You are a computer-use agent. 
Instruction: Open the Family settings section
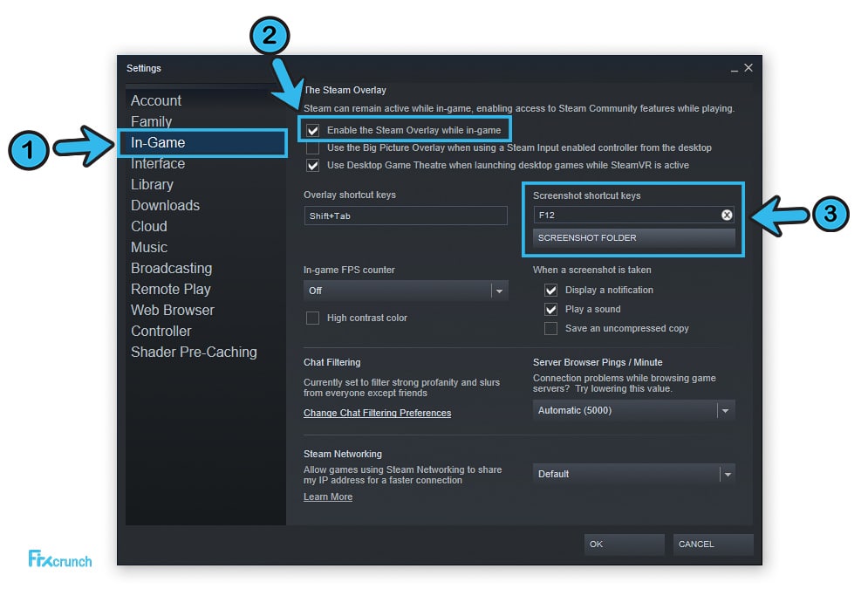point(151,122)
